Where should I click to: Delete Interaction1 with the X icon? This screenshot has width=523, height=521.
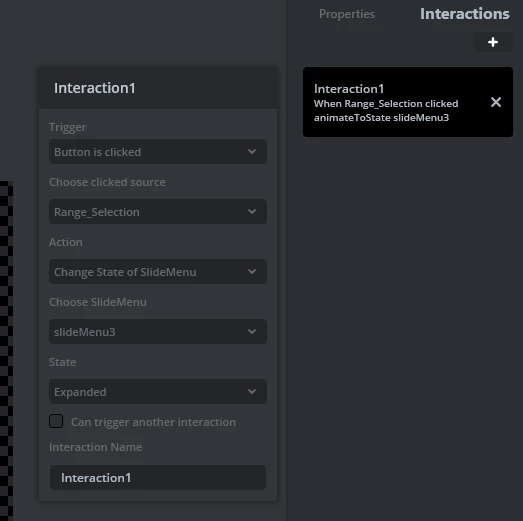click(x=496, y=102)
